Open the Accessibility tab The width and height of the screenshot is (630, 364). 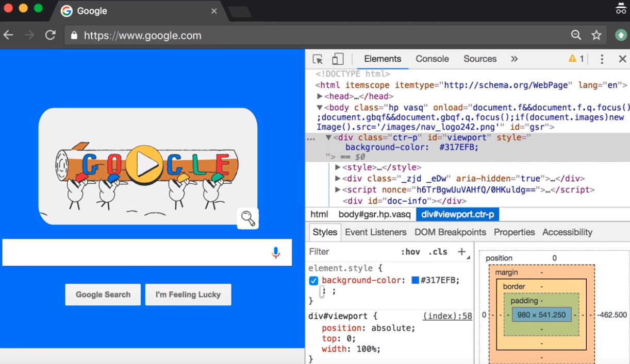pos(568,232)
